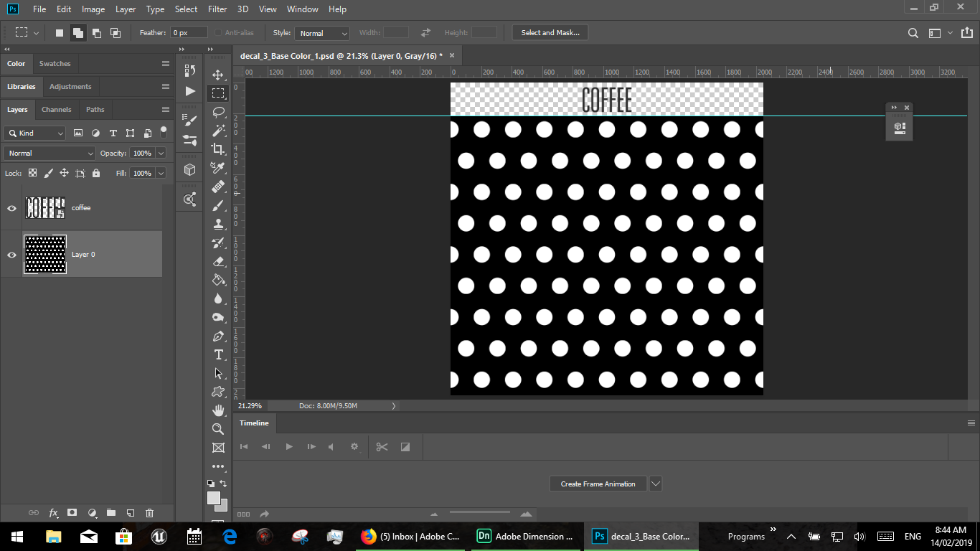Select the Healing Brush tool
This screenshot has width=980, height=551.
pyautogui.click(x=218, y=187)
